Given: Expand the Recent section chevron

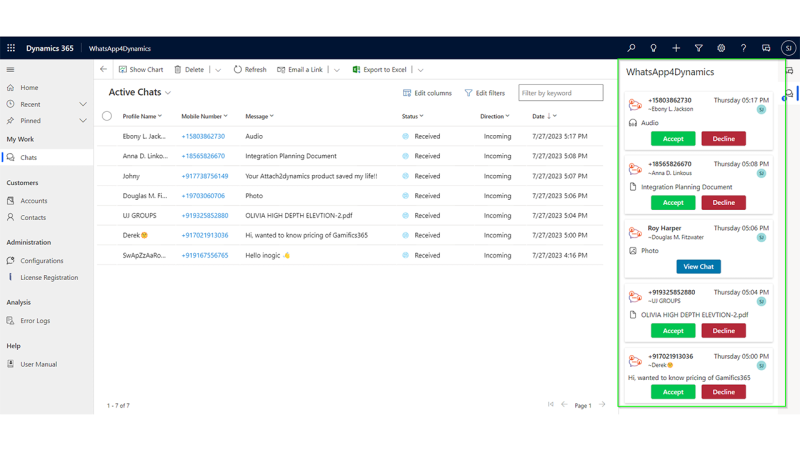Looking at the screenshot, I should (x=83, y=104).
